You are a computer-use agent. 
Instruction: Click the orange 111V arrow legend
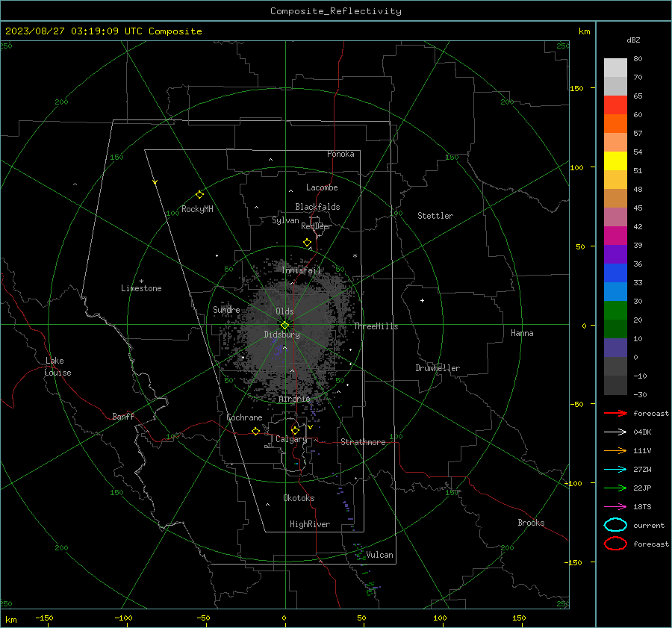615,450
